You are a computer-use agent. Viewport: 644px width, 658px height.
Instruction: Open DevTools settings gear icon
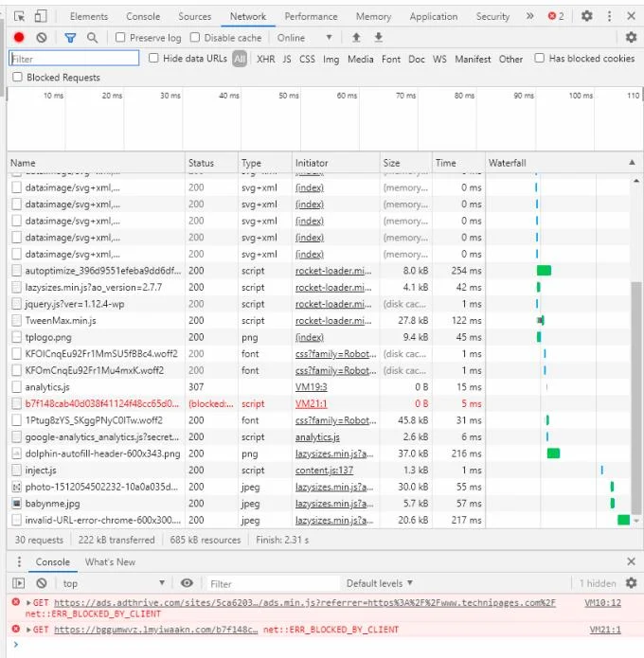tap(586, 16)
